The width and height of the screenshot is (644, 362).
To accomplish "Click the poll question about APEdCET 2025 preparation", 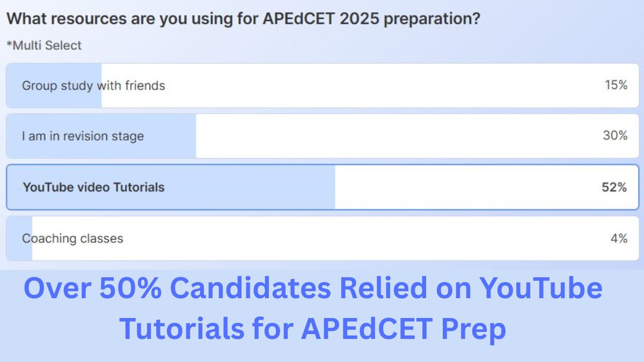I will (x=243, y=19).
